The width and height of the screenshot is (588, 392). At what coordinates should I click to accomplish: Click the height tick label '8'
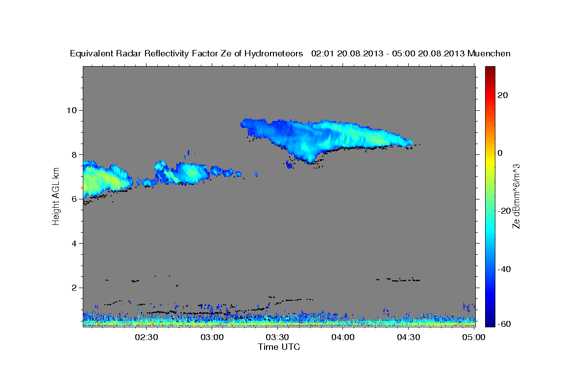point(75,154)
